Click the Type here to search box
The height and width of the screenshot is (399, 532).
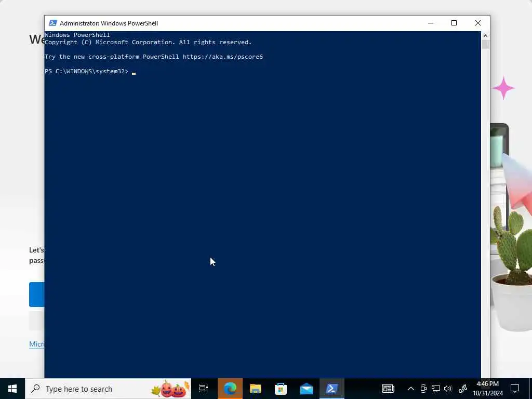(108, 389)
